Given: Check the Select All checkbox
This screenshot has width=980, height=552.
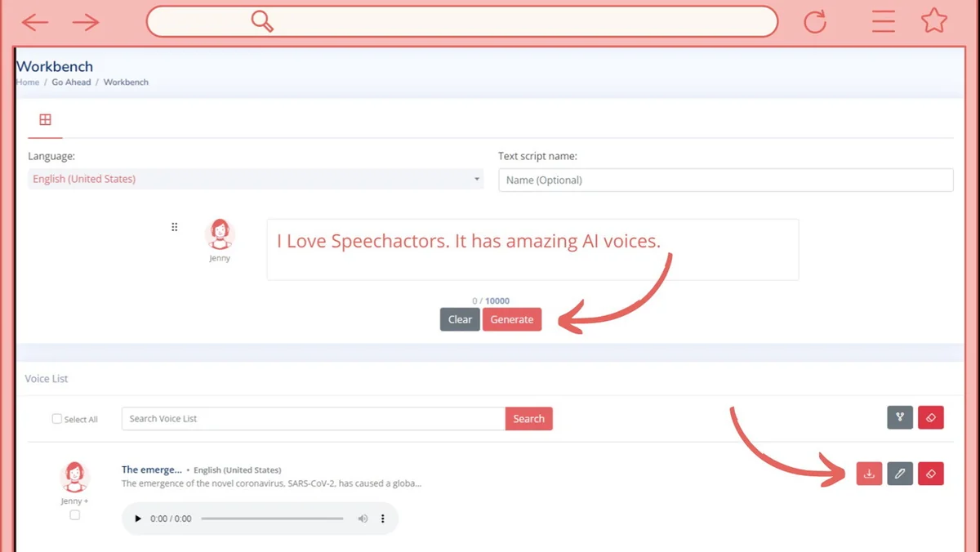Looking at the screenshot, I should 57,419.
